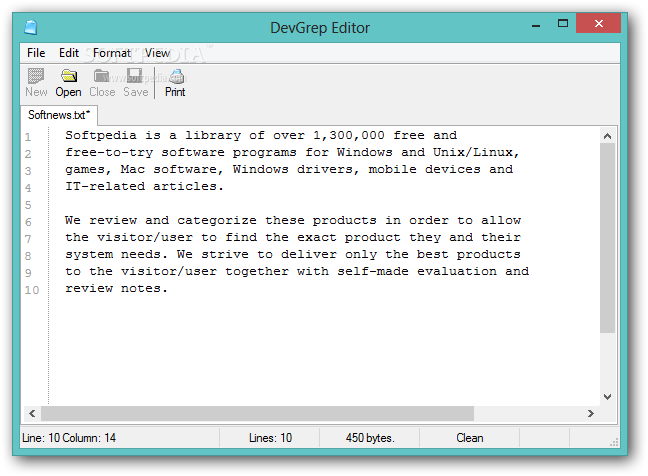This screenshot has height=476, width=648.
Task: Click "1,300,000" in the first line
Action: tap(348, 136)
